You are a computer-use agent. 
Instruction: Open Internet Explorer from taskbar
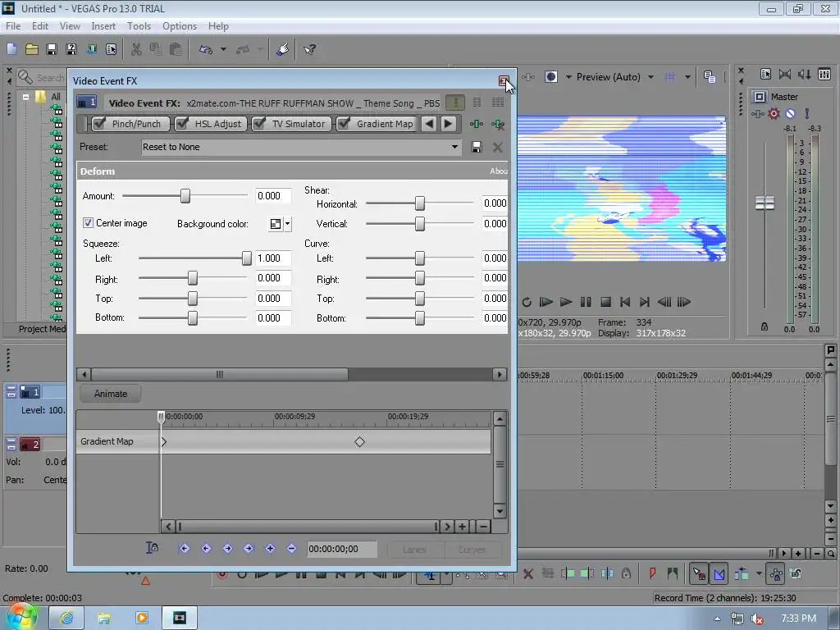coord(66,618)
